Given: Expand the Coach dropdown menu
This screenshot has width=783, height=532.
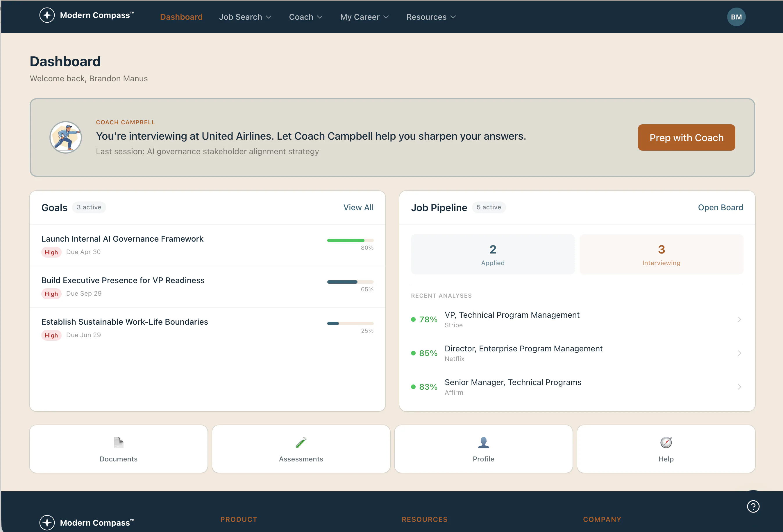Looking at the screenshot, I should [305, 17].
